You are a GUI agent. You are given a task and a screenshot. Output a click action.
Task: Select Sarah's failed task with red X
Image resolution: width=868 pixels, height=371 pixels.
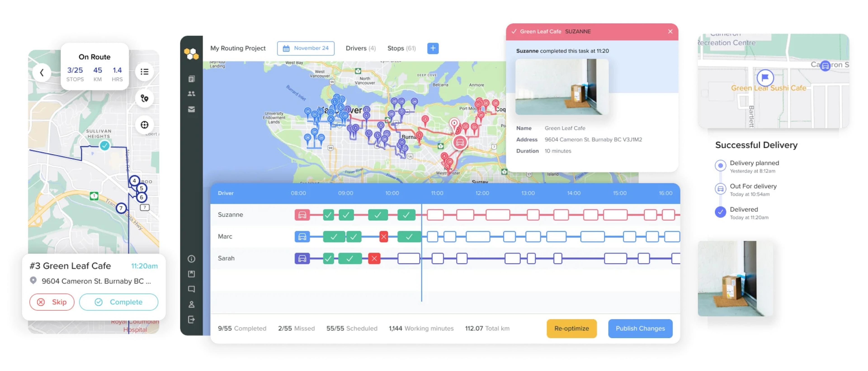point(374,259)
